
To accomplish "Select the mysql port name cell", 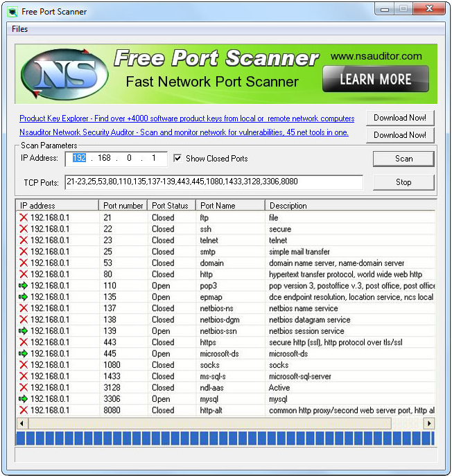I will (x=209, y=399).
